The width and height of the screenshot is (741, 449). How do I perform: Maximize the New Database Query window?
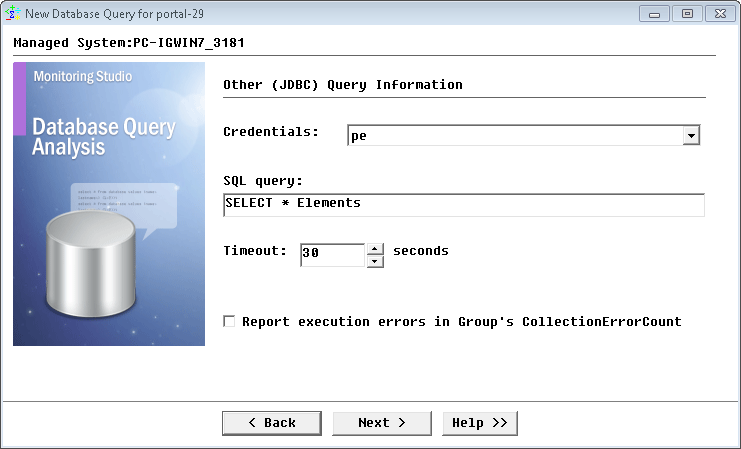tap(687, 14)
